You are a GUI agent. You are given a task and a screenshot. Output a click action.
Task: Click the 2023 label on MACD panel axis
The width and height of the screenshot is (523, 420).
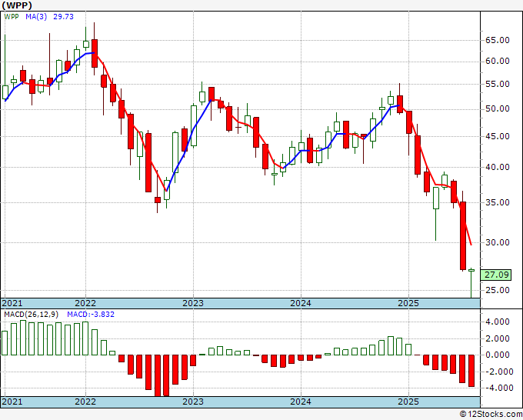pos(193,402)
